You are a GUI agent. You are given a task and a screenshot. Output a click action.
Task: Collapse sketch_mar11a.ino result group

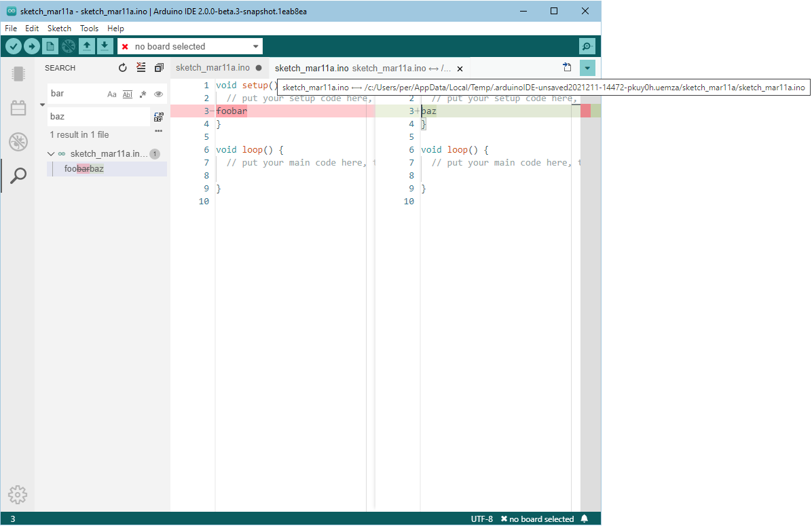click(51, 154)
